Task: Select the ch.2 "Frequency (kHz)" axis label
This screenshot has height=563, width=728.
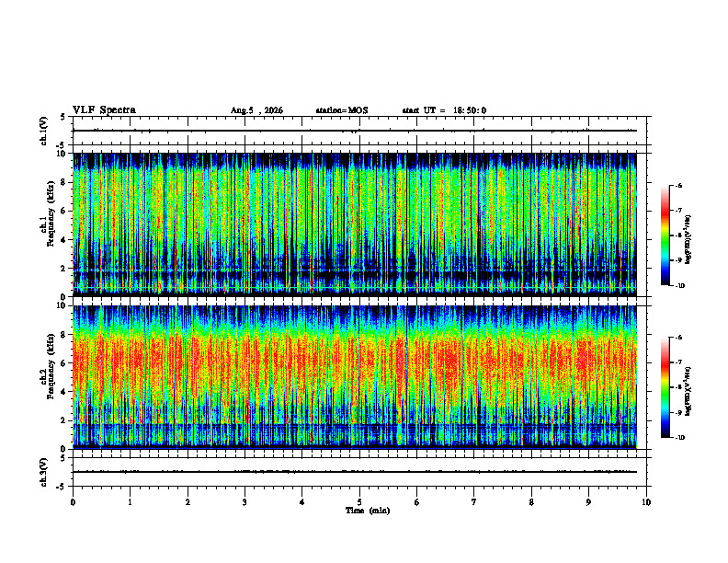Action: click(x=51, y=366)
